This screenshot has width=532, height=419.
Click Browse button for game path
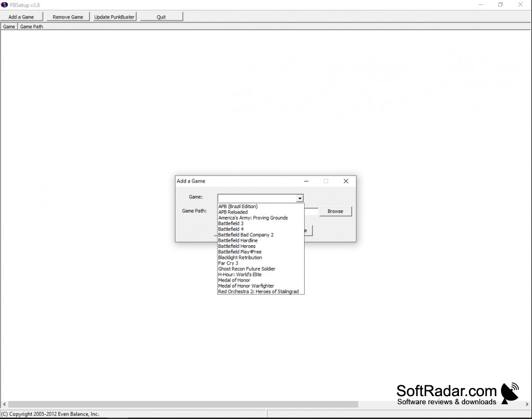335,211
